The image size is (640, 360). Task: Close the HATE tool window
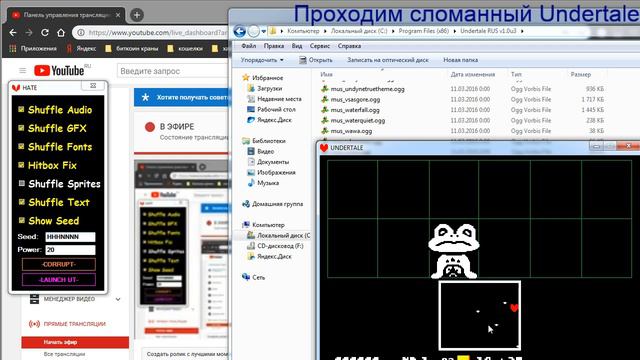coord(93,86)
